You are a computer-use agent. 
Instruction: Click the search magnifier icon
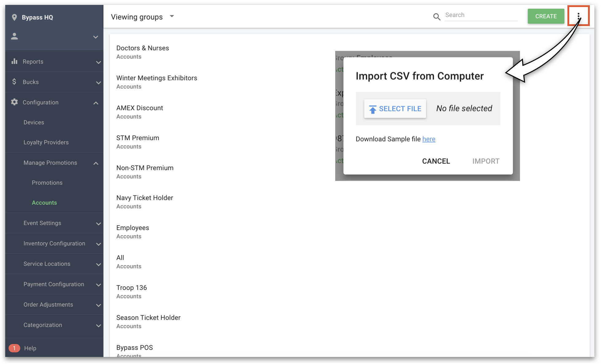click(x=436, y=17)
